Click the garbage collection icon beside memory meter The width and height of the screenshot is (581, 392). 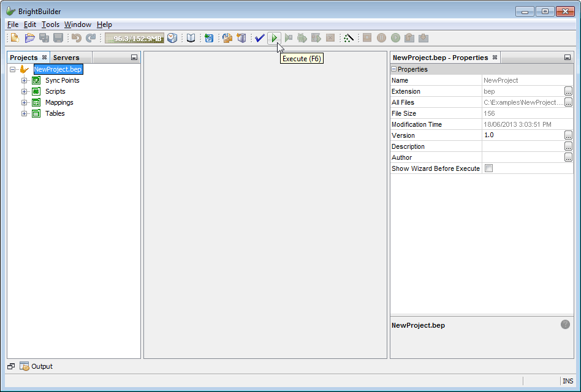[173, 38]
